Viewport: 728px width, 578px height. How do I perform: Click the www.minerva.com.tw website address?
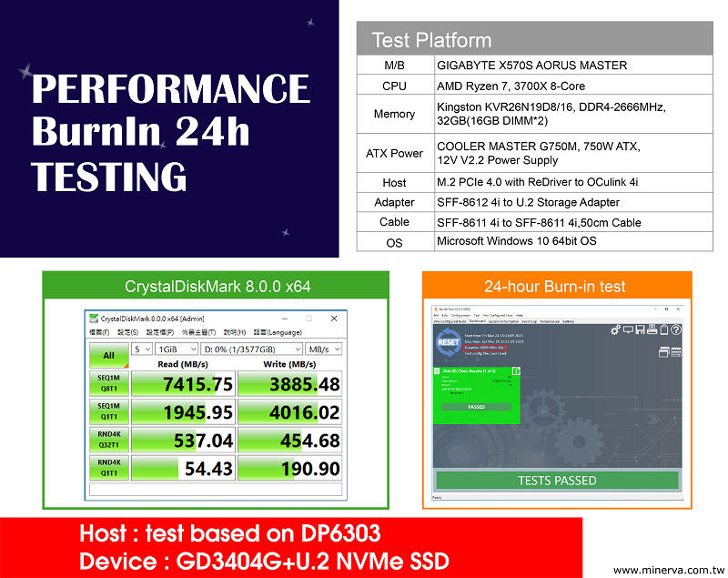[669, 570]
